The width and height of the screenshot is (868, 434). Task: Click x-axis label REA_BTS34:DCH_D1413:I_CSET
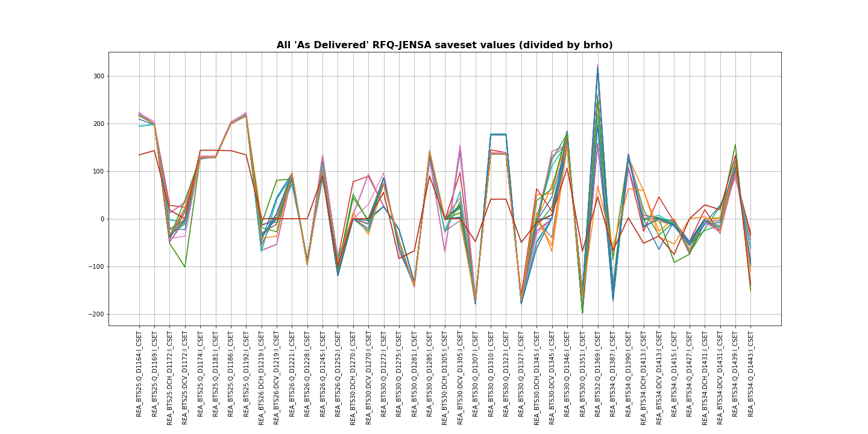[x=644, y=378]
